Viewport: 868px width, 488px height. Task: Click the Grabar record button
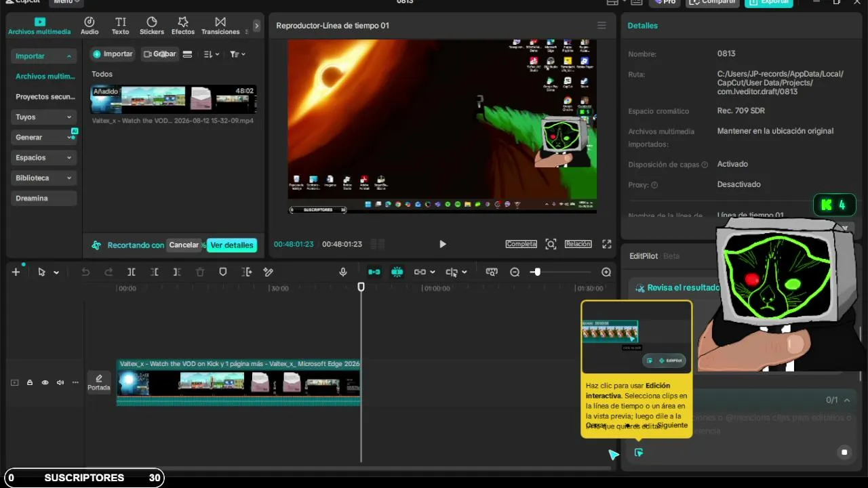coord(160,54)
